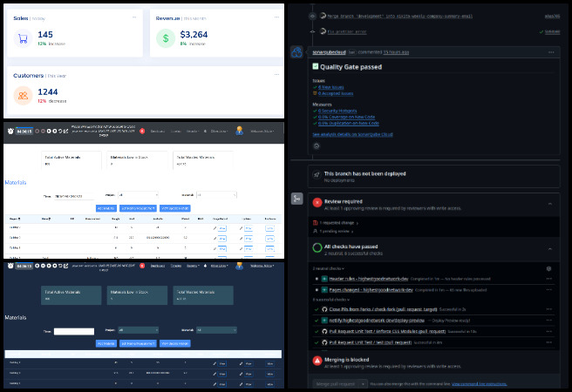Expand the 1 requested change row

[x=340, y=222]
